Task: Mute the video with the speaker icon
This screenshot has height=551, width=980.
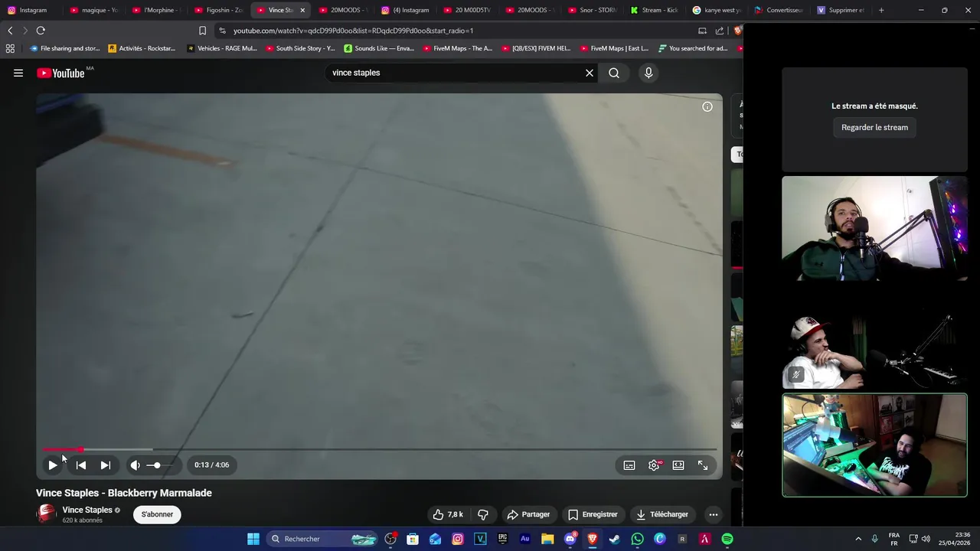Action: 136,465
